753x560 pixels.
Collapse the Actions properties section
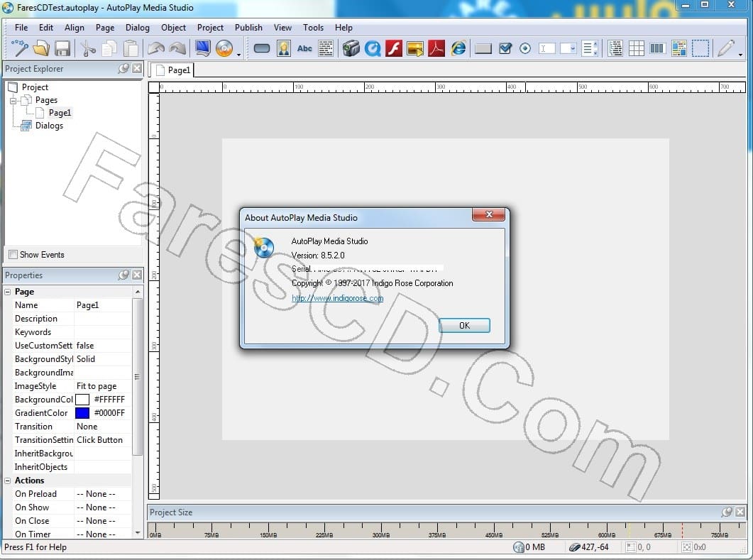[8, 481]
